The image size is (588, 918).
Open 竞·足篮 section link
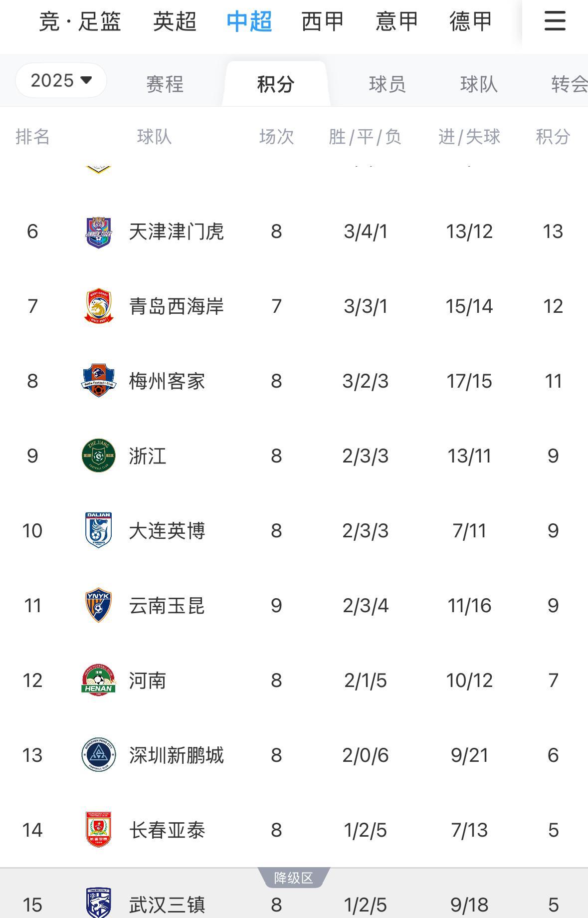[80, 21]
